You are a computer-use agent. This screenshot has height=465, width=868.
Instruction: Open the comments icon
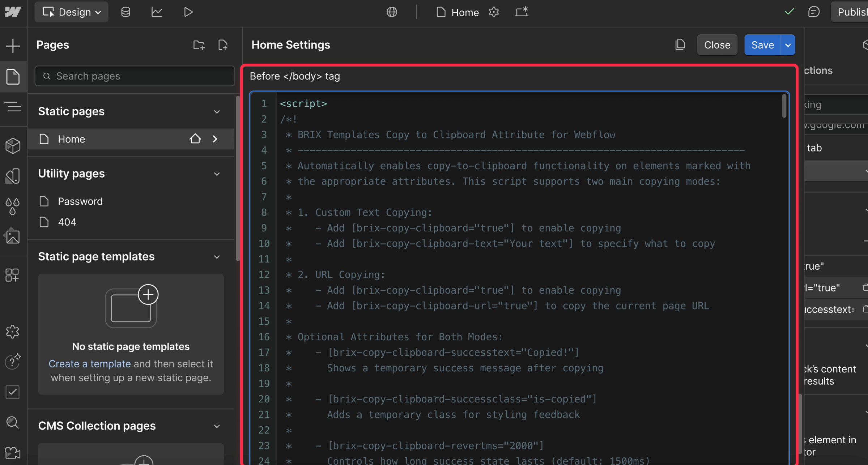pos(814,12)
